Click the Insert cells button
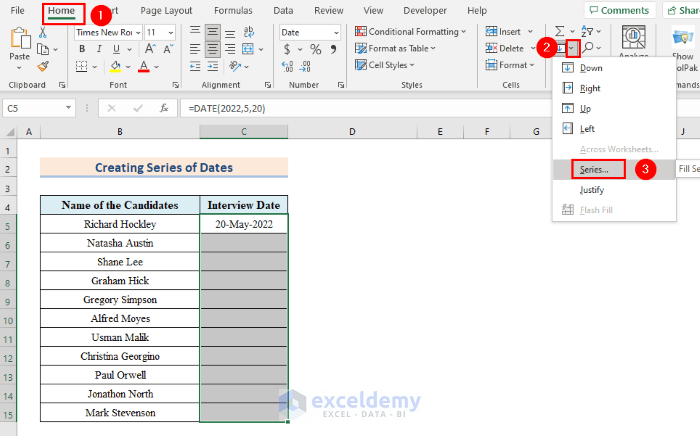This screenshot has height=436, width=700. 503,32
